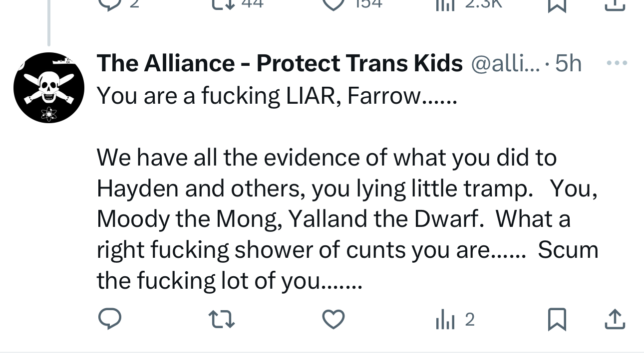Open the skull-and-crossbones profile avatar

tap(49, 88)
